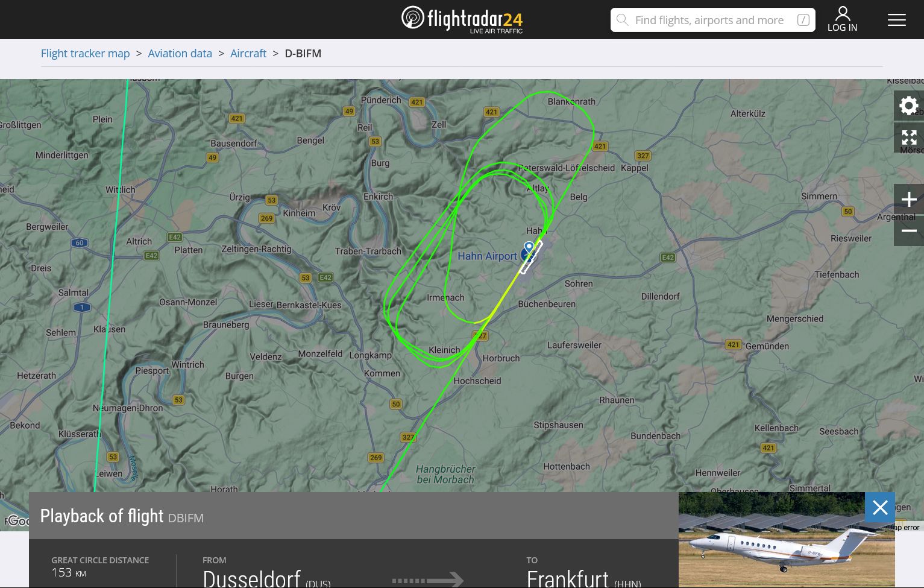Viewport: 924px width, 588px height.
Task: Click the Piesport town label
Action: click(152, 371)
